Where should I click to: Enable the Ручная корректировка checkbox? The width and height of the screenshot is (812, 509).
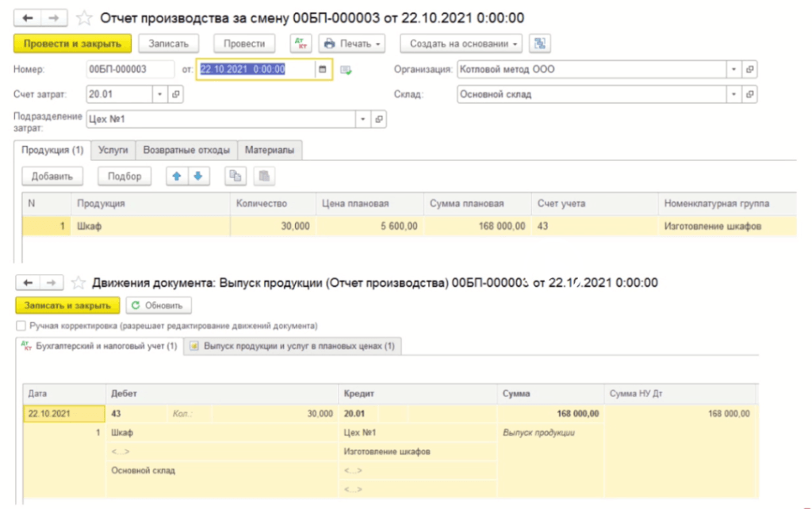[21, 326]
